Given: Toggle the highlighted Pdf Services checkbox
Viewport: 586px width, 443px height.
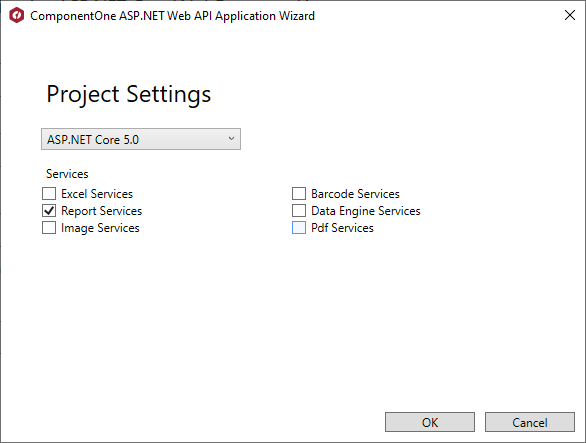Looking at the screenshot, I should (x=299, y=228).
